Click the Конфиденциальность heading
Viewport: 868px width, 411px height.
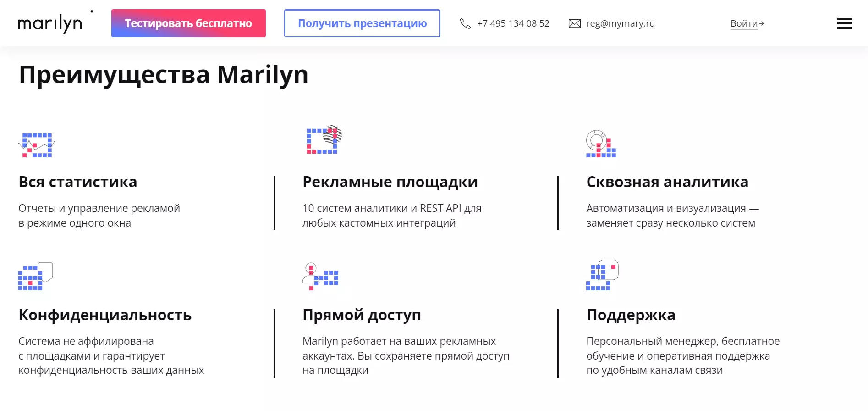coord(105,315)
